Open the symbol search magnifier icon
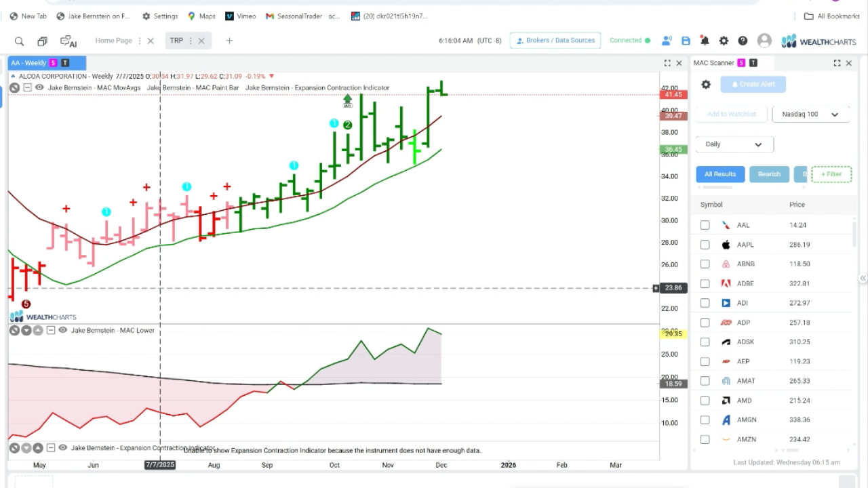Viewport: 868px width, 488px height. click(19, 41)
